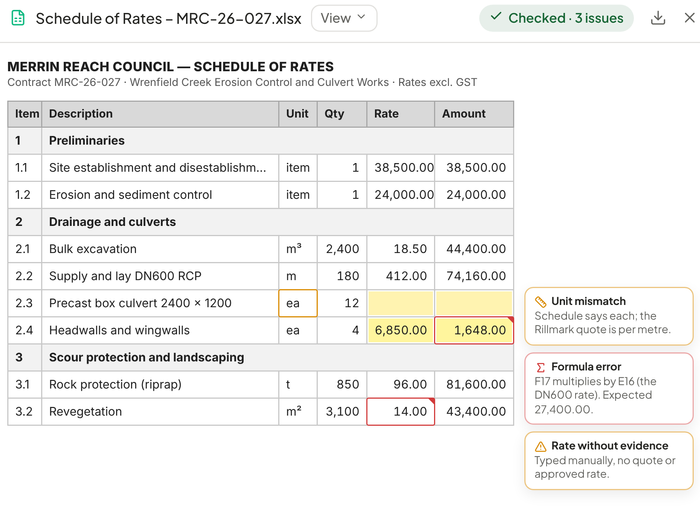Select the amount 24,000.00 for Erosion control
Image resolution: width=700 pixels, height=510 pixels.
474,195
